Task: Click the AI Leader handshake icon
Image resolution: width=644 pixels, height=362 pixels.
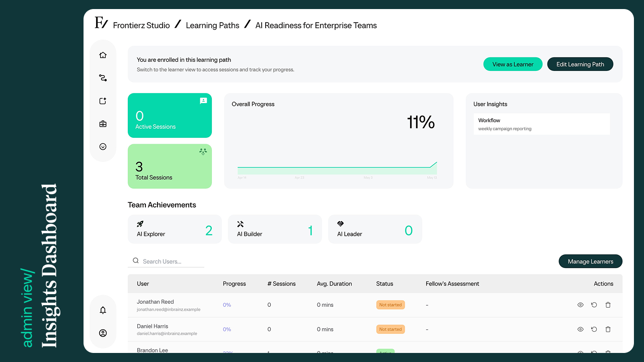Action: pos(341,224)
